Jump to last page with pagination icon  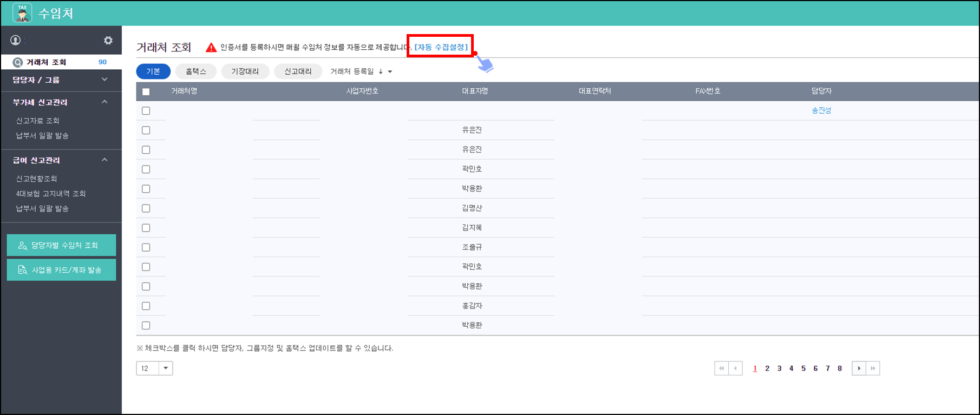(873, 368)
